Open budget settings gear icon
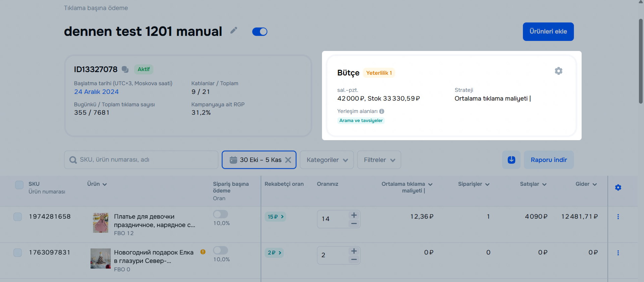The image size is (644, 282). point(558,71)
